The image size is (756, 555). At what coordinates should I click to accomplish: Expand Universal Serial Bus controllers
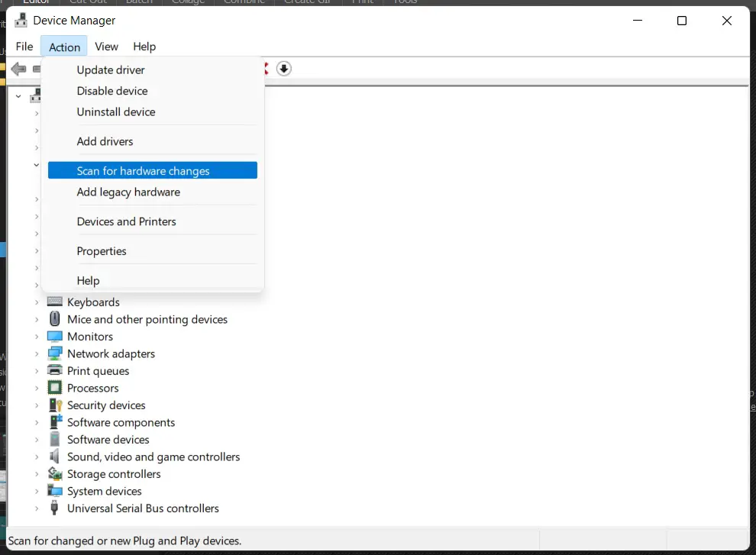[x=37, y=508]
